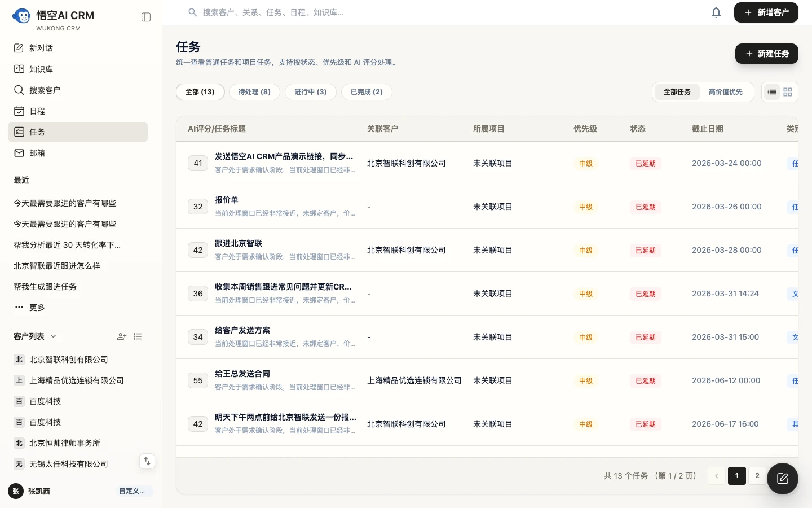Select the 已完成 (2) filter tab
This screenshot has width=812, height=508.
point(367,91)
